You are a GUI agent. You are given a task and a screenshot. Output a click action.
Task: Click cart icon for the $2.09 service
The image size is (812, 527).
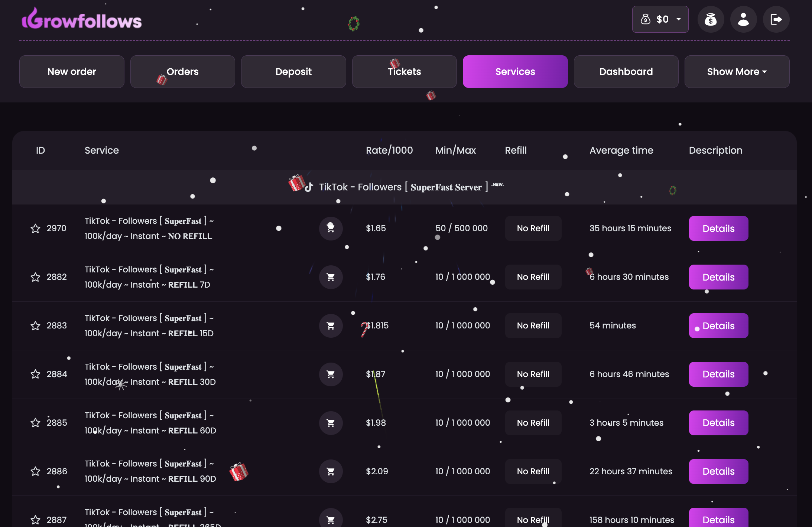(x=331, y=471)
